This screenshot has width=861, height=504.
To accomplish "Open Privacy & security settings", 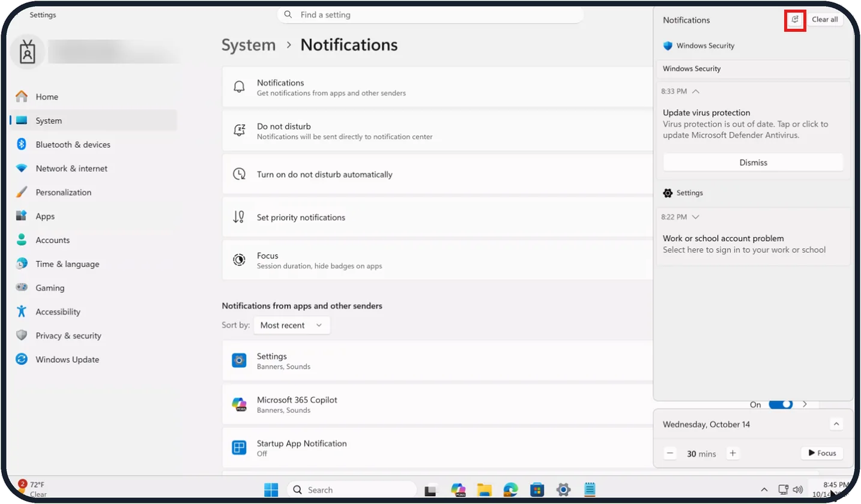I will pos(94,335).
